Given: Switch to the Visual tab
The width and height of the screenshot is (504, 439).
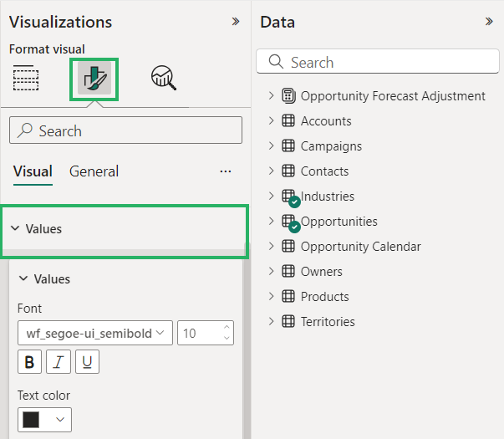Looking at the screenshot, I should tap(33, 171).
